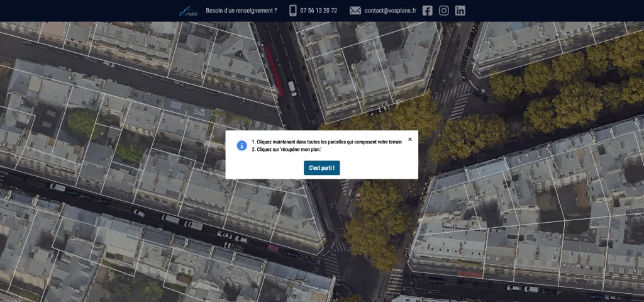Open the Instagram profile icon

444,11
